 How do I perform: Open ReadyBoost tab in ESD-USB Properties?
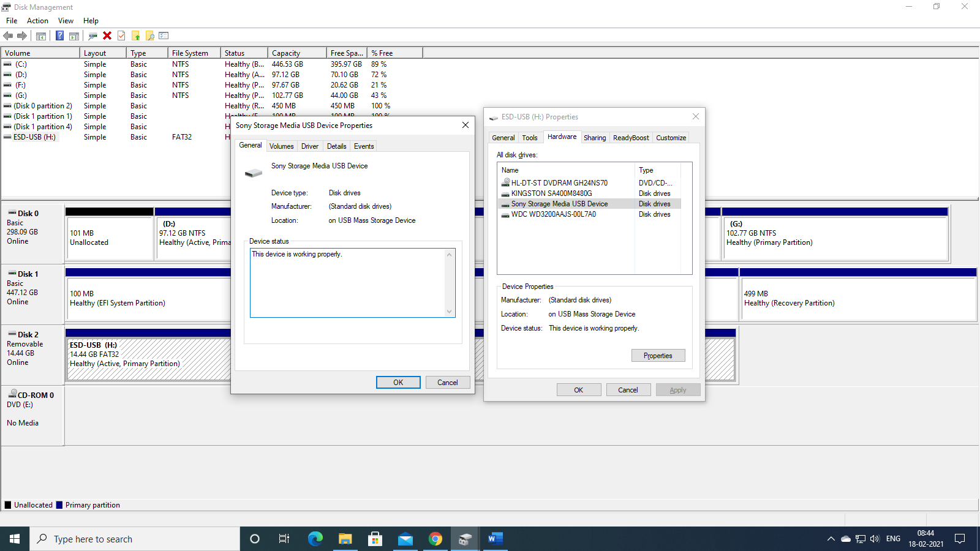(x=631, y=138)
